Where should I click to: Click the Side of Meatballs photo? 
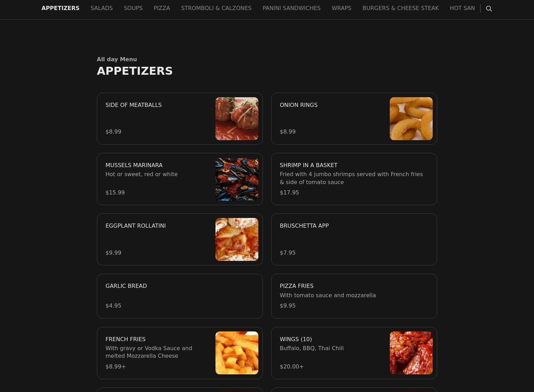click(x=237, y=119)
